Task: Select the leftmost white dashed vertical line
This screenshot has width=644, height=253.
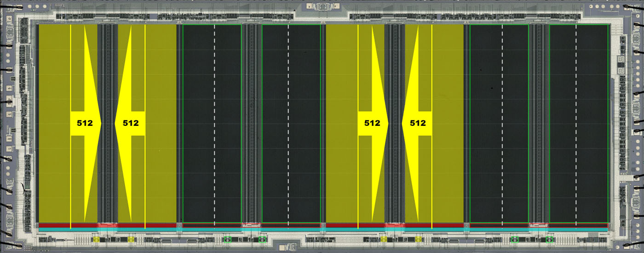Action: tap(214, 124)
